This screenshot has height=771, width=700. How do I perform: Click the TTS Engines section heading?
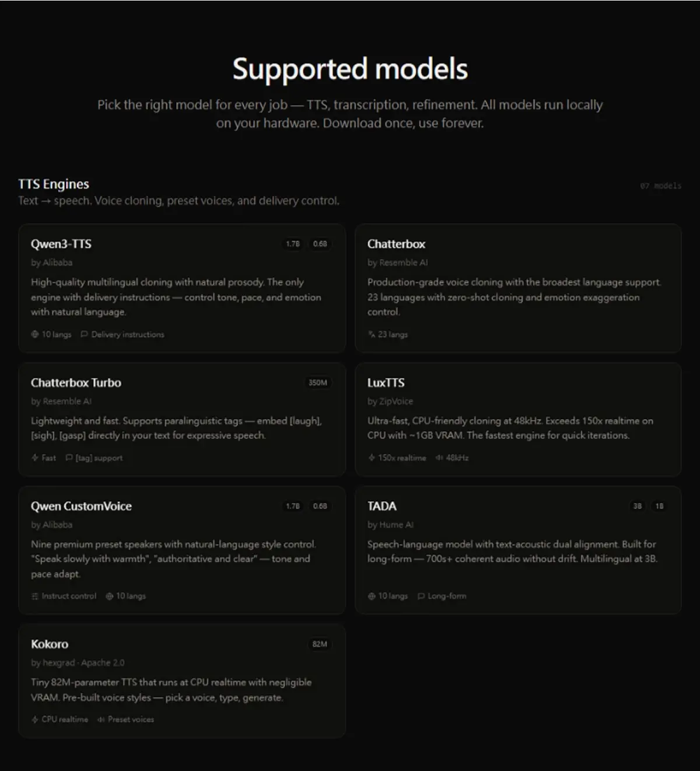[x=54, y=184]
